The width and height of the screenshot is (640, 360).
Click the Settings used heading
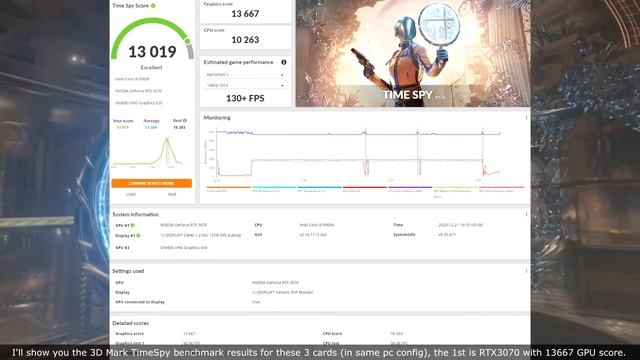point(128,271)
